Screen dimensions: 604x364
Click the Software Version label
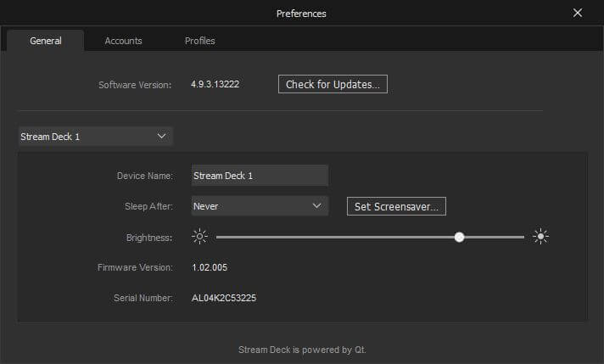[135, 85]
